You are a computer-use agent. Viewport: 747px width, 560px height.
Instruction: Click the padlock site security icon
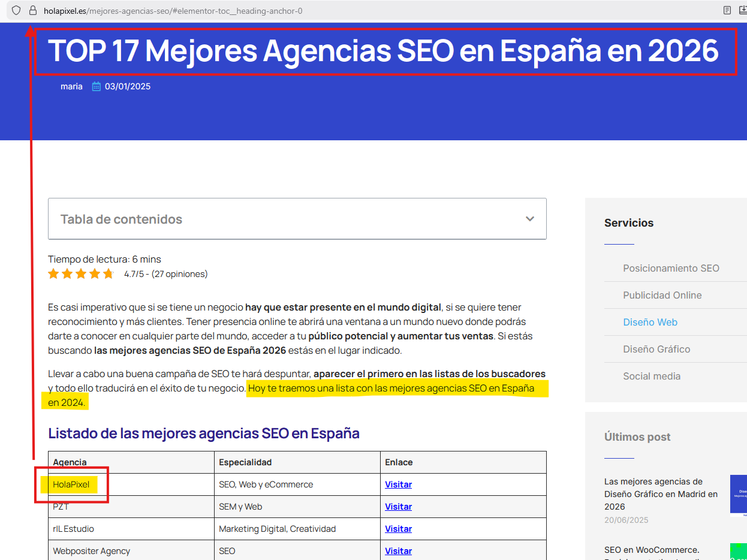33,10
